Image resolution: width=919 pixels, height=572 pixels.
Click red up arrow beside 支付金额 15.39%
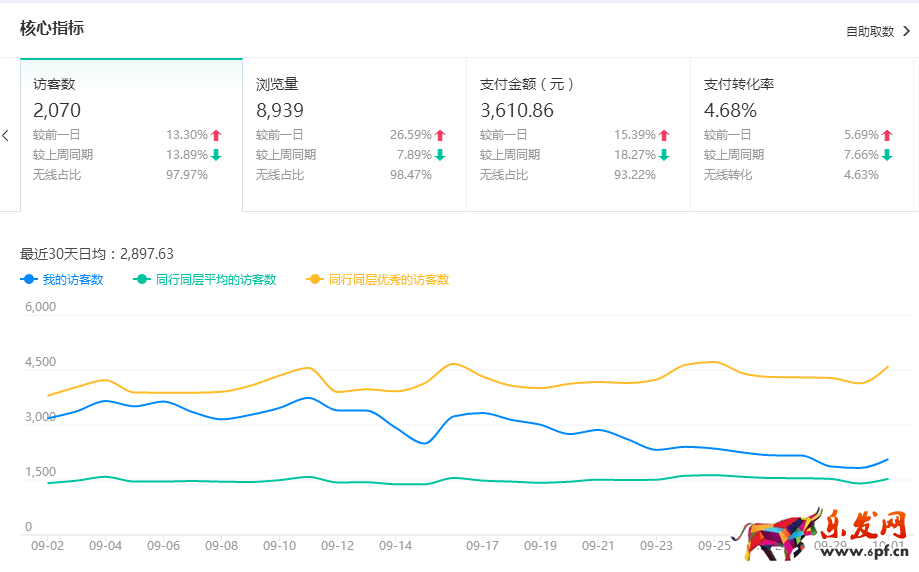pyautogui.click(x=664, y=135)
